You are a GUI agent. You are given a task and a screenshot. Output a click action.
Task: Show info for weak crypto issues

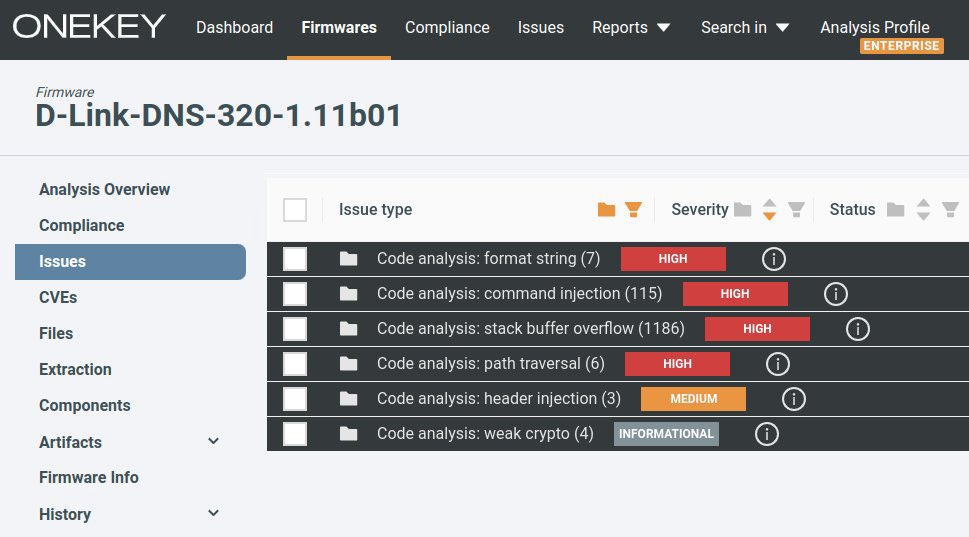tap(766, 434)
